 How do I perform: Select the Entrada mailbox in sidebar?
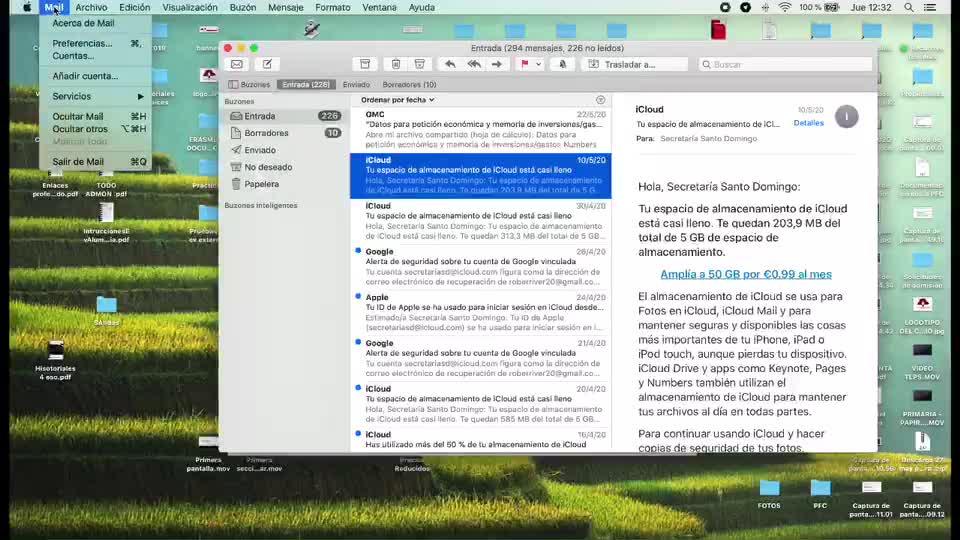(285, 116)
